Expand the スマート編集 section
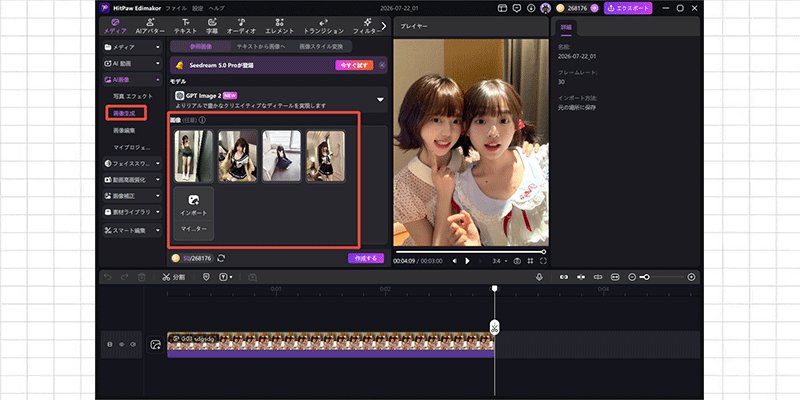 coord(132,231)
